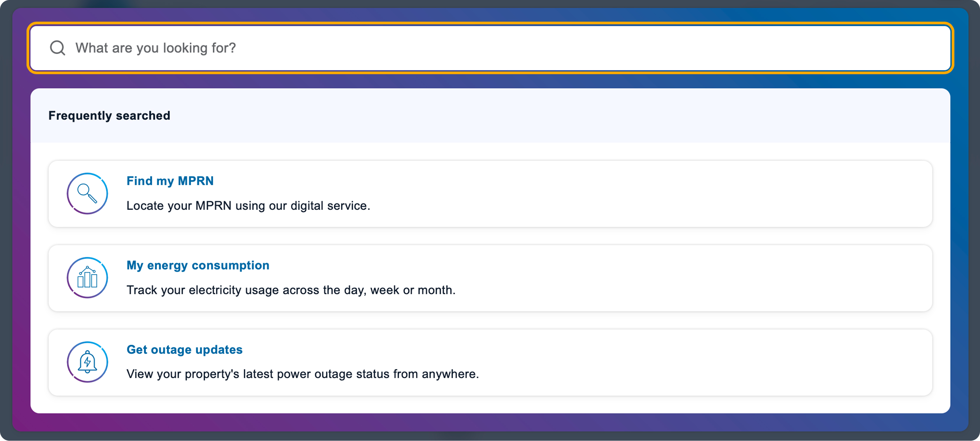980x441 pixels.
Task: Click the outage bell icon
Action: click(x=87, y=362)
